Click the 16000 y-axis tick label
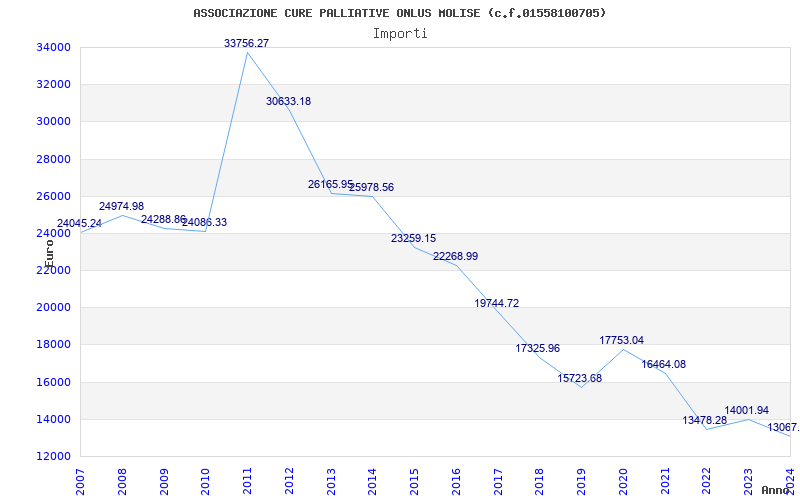 (53, 382)
